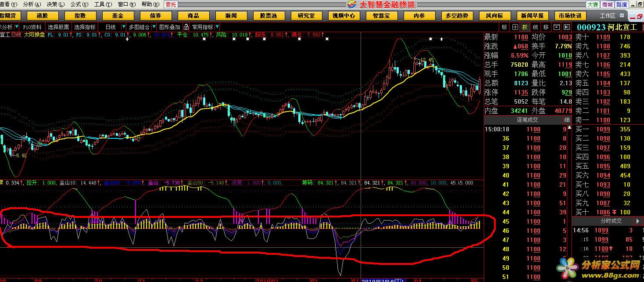
Task: Click the 标 marker icon in chart toolbar
Action: [x=504, y=27]
